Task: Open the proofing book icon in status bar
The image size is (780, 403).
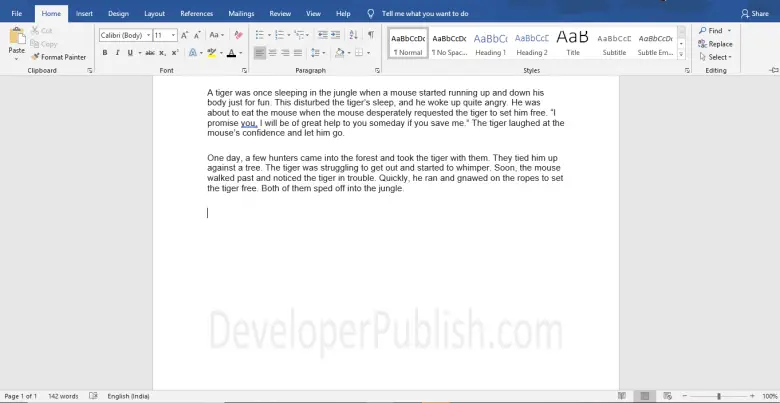Action: (93, 396)
